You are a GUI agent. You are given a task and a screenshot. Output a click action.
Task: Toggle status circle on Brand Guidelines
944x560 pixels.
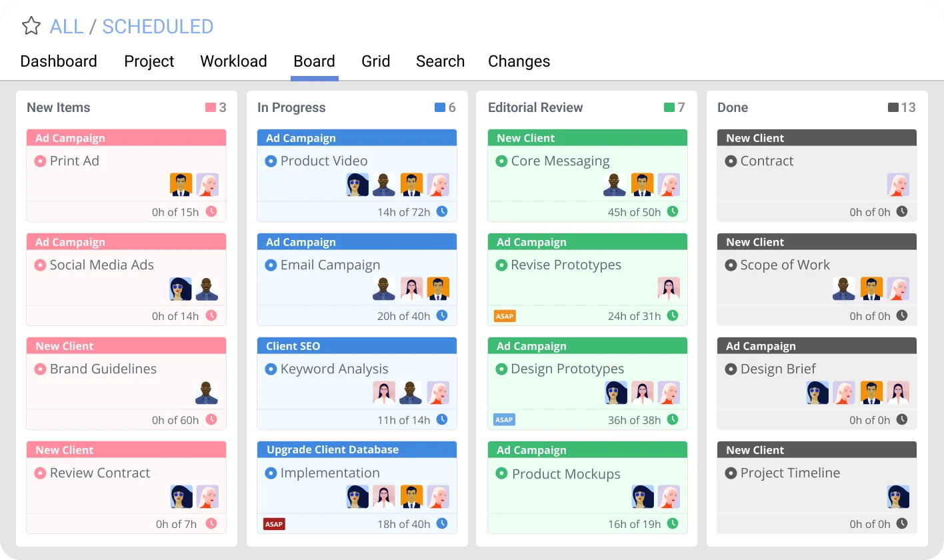[x=40, y=369]
